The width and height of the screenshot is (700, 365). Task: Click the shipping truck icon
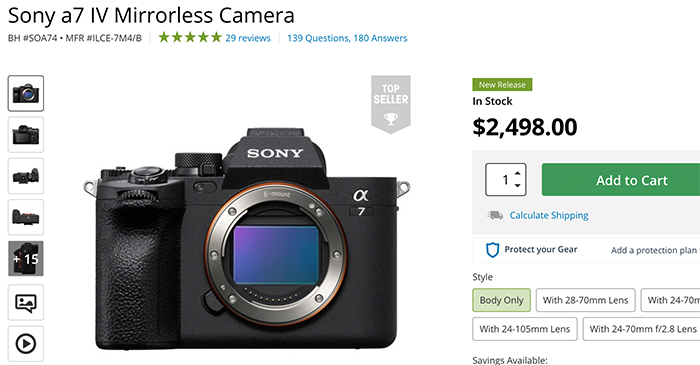[495, 216]
